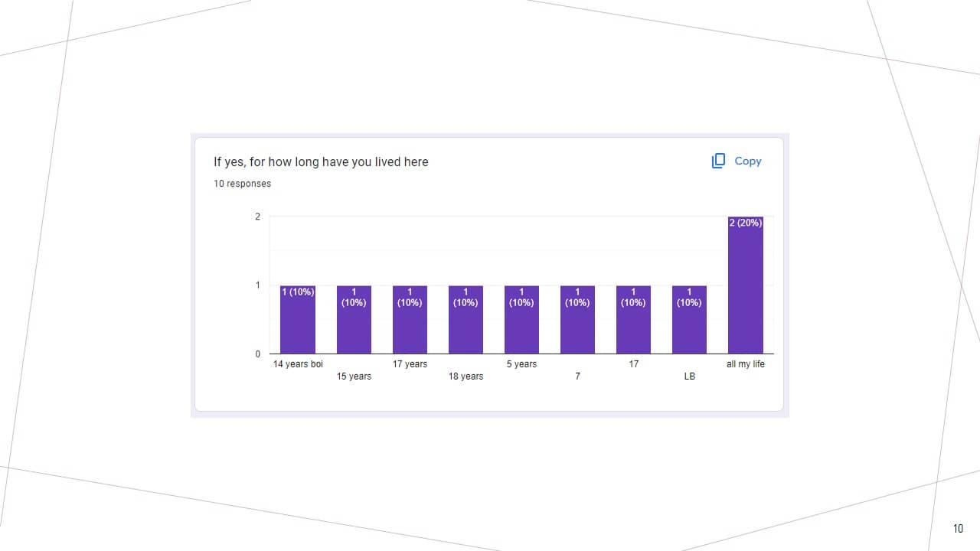
Task: Select the '10 responses' count text
Action: tap(242, 184)
